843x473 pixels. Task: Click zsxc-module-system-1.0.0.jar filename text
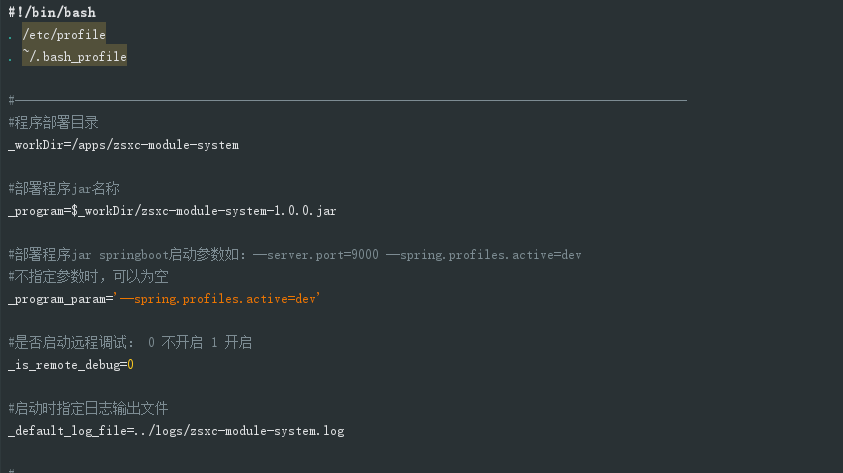(238, 212)
